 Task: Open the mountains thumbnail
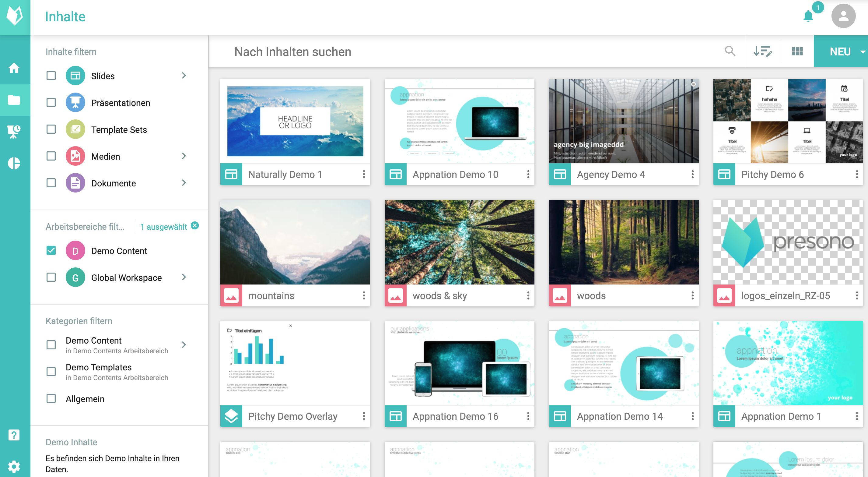[x=295, y=242]
